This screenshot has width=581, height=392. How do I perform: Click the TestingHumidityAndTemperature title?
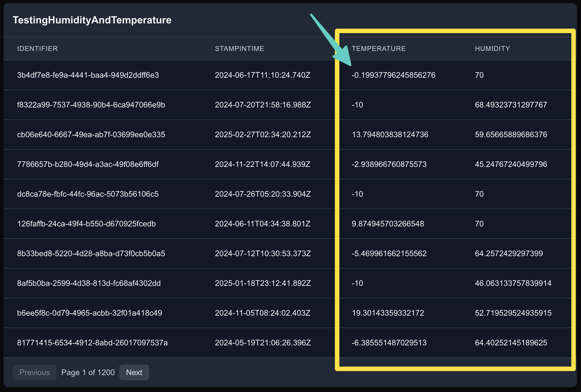[92, 20]
